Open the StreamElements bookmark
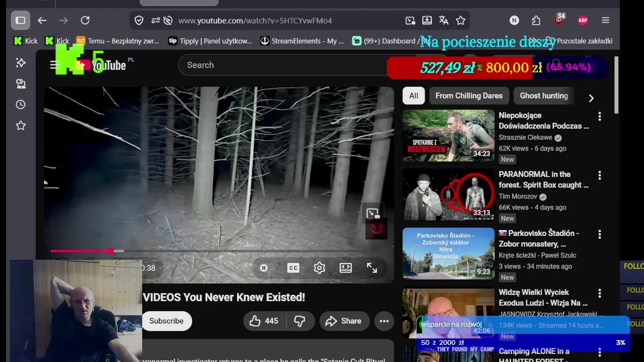 (302, 41)
